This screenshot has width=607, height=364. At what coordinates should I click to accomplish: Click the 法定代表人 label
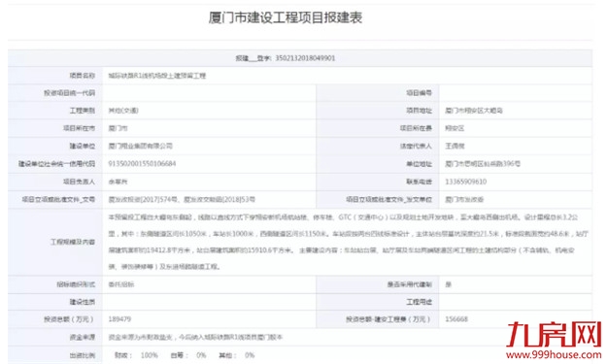pyautogui.click(x=416, y=146)
